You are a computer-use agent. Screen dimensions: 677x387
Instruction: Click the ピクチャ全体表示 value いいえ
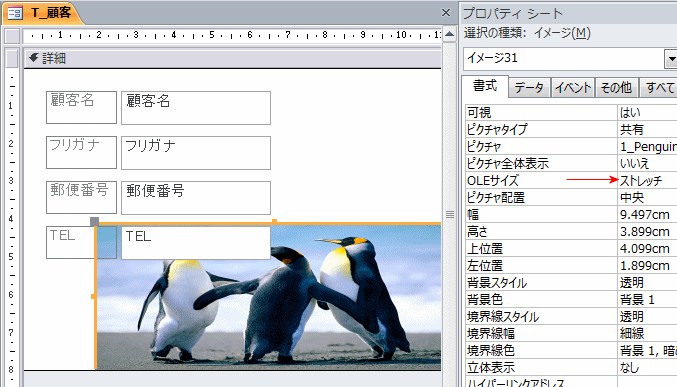click(x=647, y=163)
